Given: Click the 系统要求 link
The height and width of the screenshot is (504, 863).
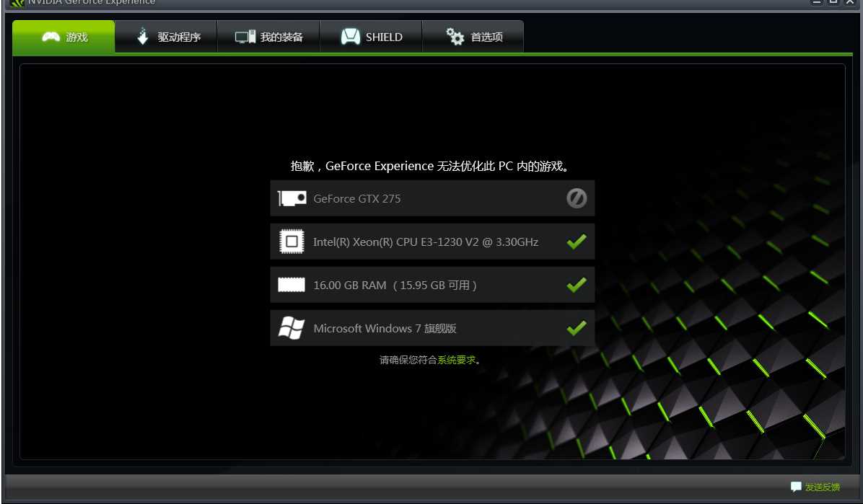Looking at the screenshot, I should [456, 360].
